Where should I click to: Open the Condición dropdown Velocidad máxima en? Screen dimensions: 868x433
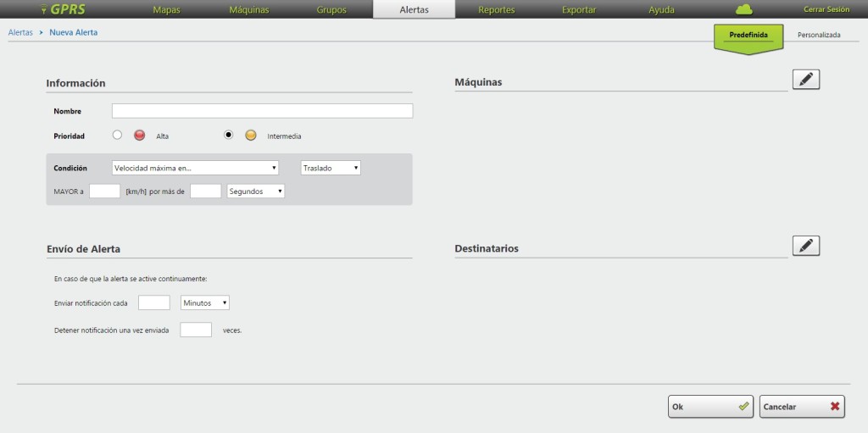(x=195, y=168)
